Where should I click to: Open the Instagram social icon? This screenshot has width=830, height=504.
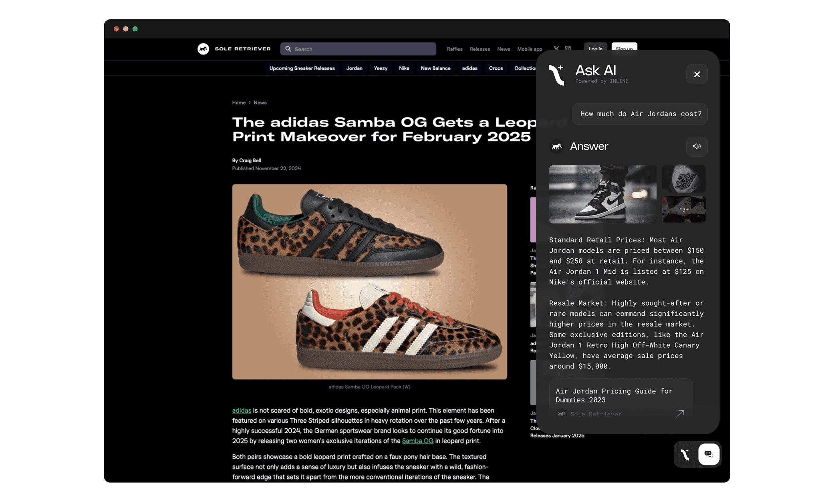point(568,48)
